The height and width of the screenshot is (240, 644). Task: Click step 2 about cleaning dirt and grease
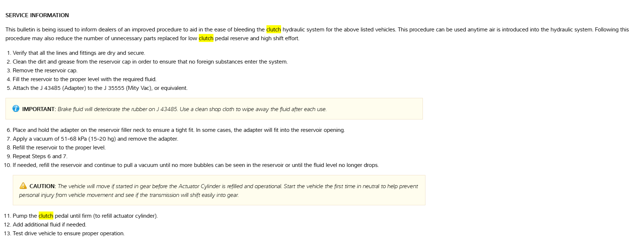point(150,62)
